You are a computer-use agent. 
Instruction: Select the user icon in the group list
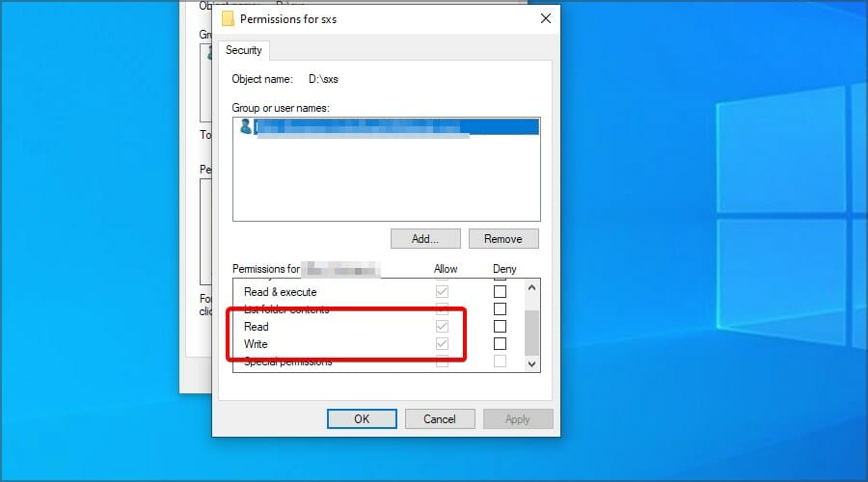coord(245,126)
